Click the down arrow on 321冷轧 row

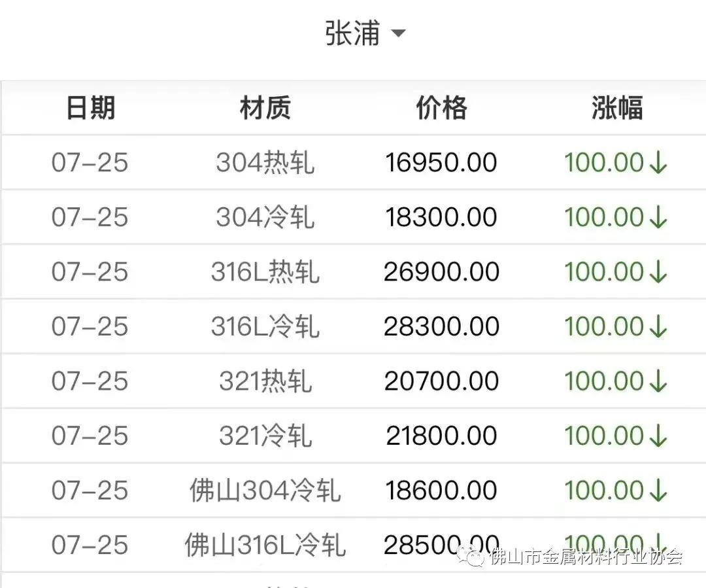tap(658, 436)
